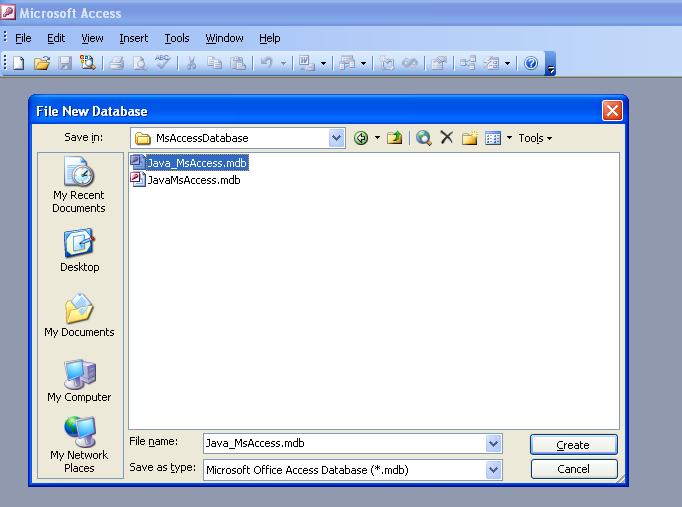The height and width of the screenshot is (507, 682).
Task: Click the New database toolbar icon
Action: [x=19, y=63]
